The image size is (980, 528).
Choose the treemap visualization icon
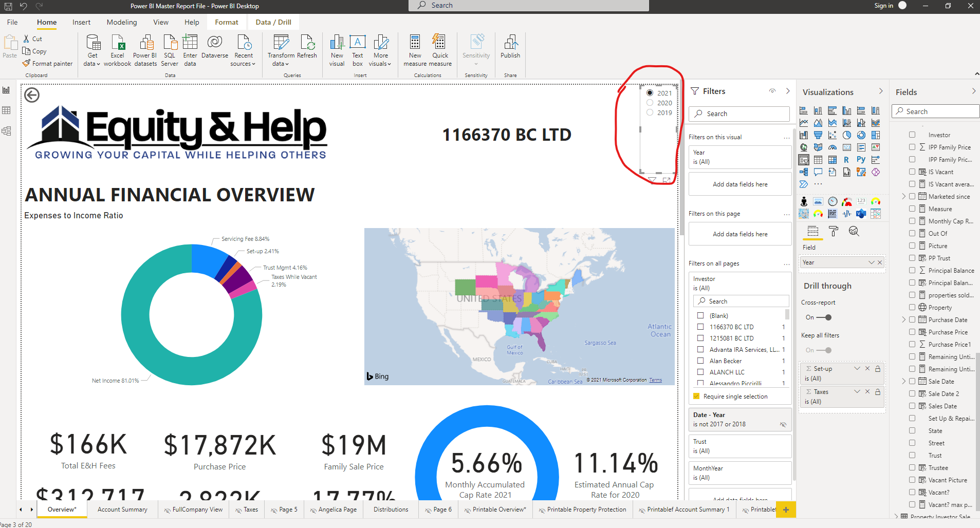tap(875, 135)
